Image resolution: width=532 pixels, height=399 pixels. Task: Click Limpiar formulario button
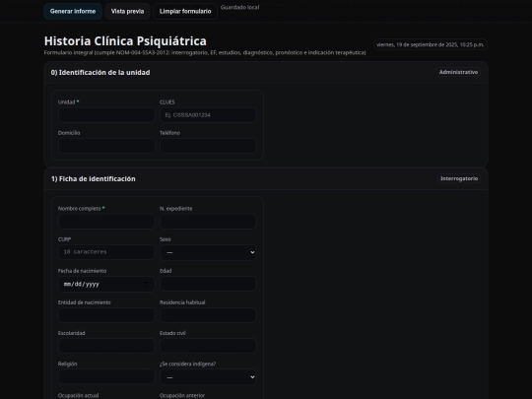click(x=185, y=11)
